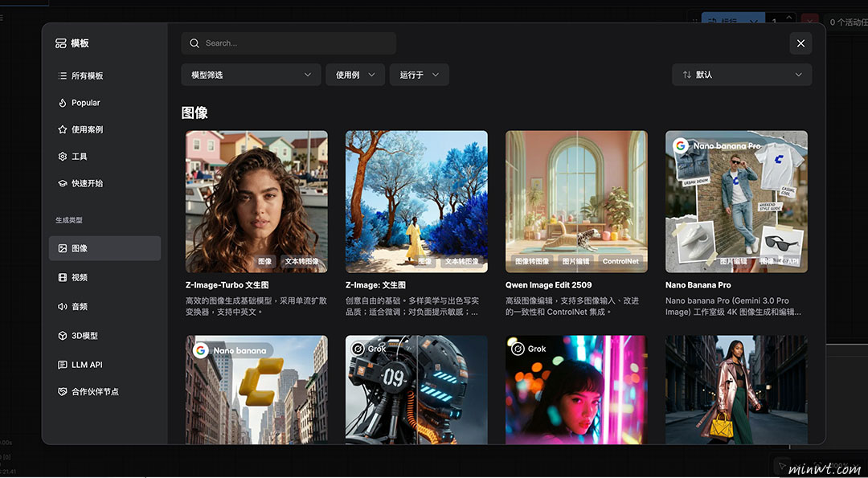This screenshot has height=478, width=868.
Task: Focus the Search templates input field
Action: click(x=297, y=43)
